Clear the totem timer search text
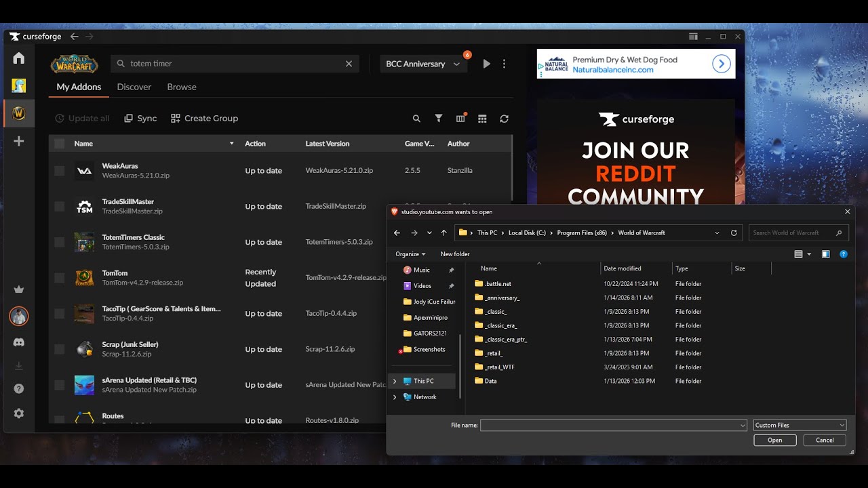The height and width of the screenshot is (488, 868). pos(349,64)
